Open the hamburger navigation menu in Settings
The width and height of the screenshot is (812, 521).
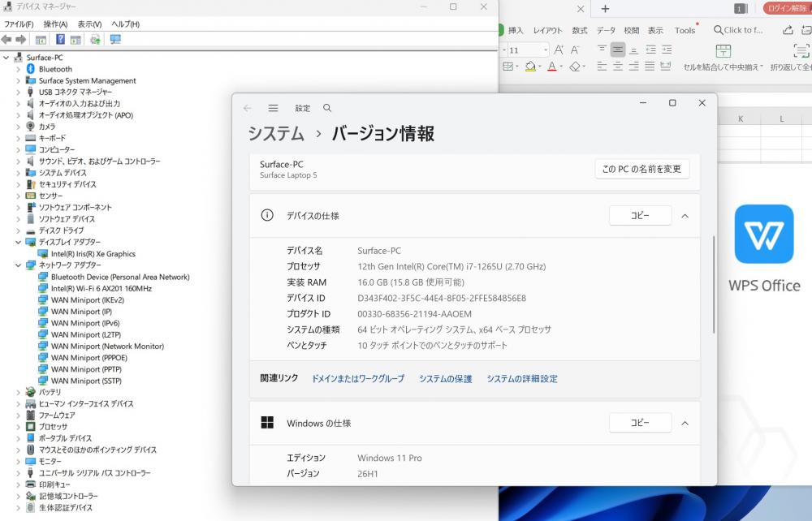click(x=273, y=108)
